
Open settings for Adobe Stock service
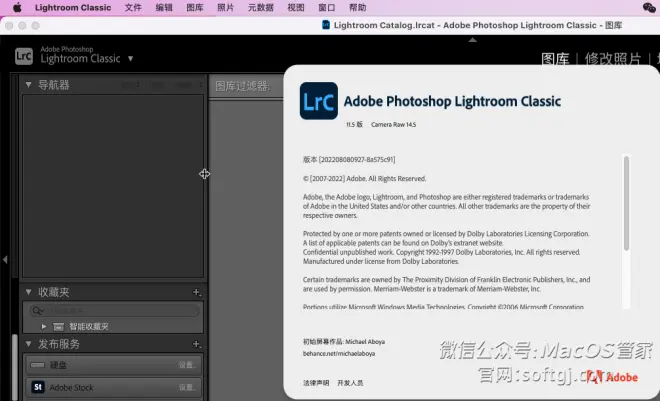[x=187, y=387]
